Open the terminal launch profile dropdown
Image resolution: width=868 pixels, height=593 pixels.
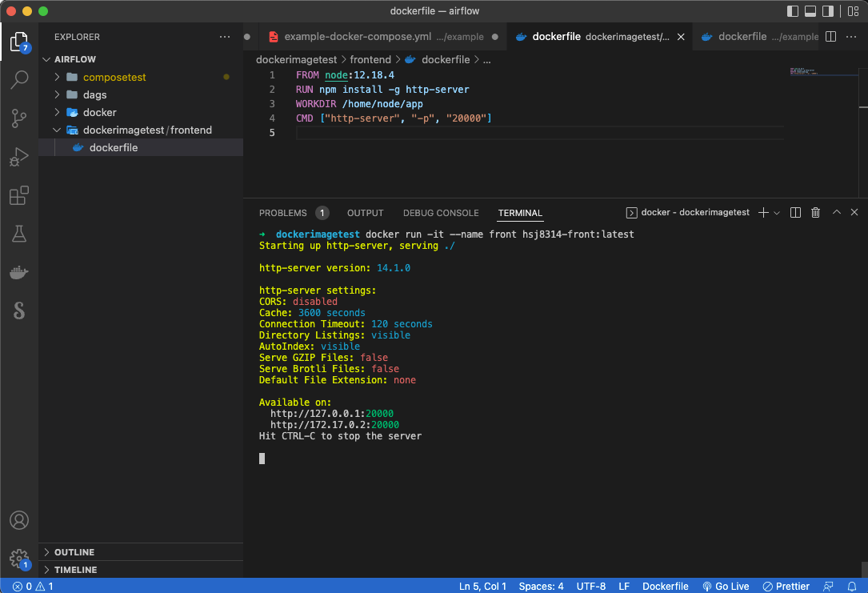coord(777,213)
